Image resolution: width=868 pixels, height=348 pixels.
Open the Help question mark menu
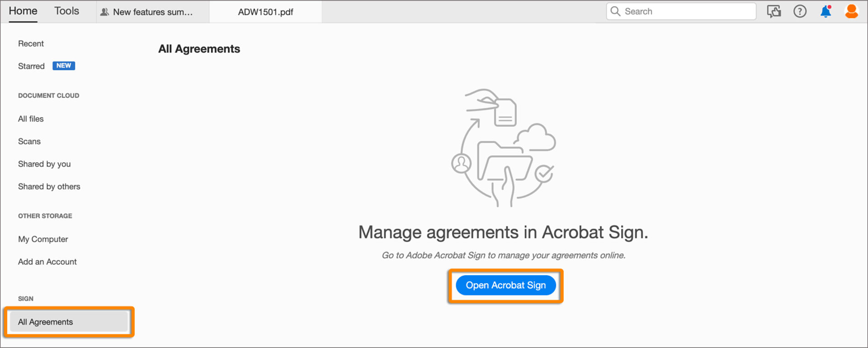[800, 11]
